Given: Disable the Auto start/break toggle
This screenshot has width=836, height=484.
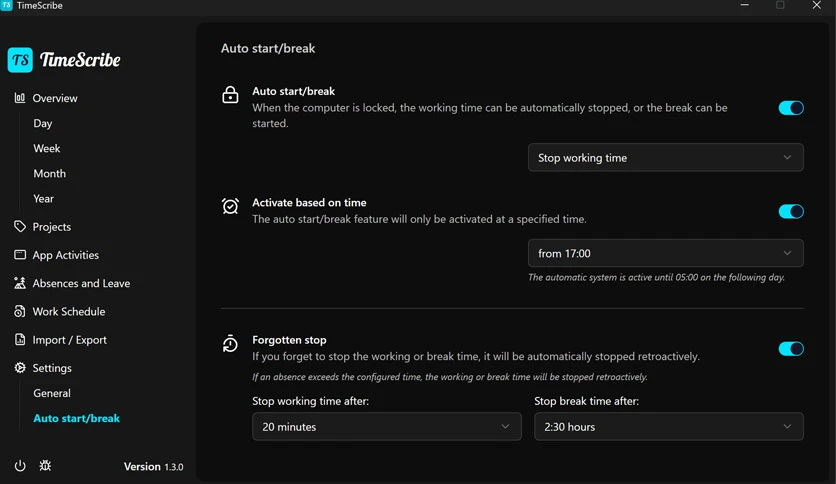Looking at the screenshot, I should (x=791, y=108).
